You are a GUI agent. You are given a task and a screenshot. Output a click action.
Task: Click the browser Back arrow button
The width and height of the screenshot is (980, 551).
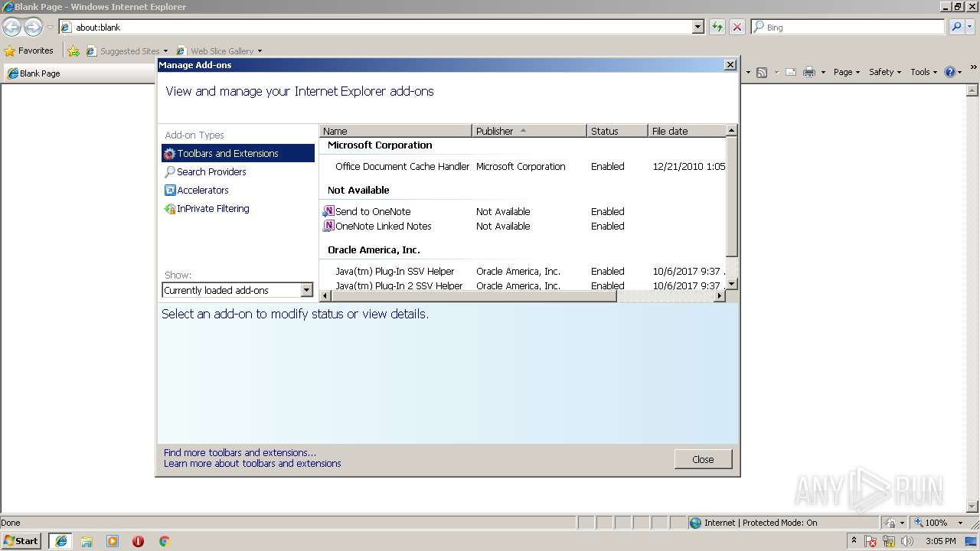[12, 27]
